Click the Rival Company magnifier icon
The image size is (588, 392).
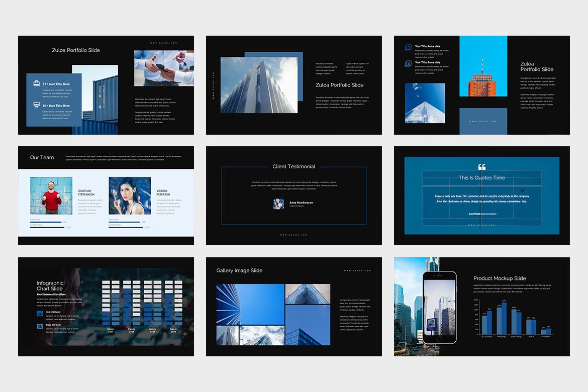click(x=40, y=326)
